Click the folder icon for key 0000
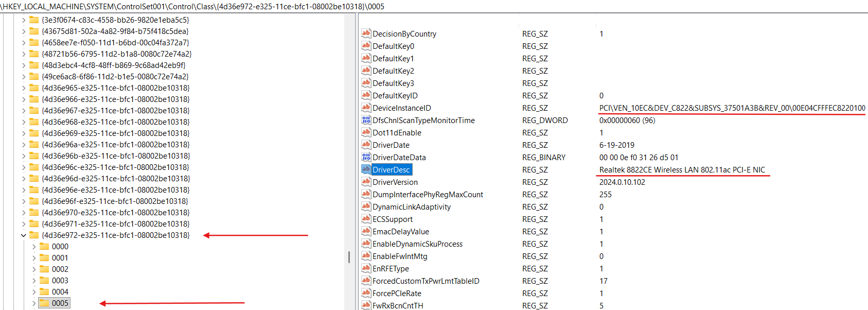 [45, 246]
